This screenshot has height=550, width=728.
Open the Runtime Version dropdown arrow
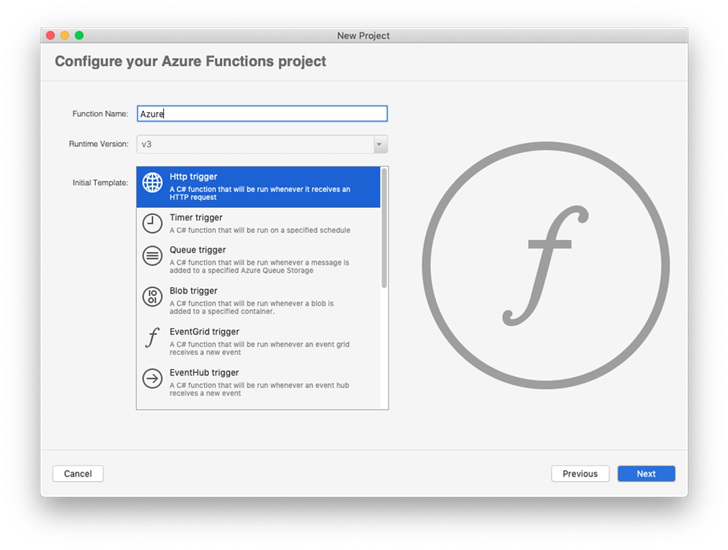pos(379,144)
